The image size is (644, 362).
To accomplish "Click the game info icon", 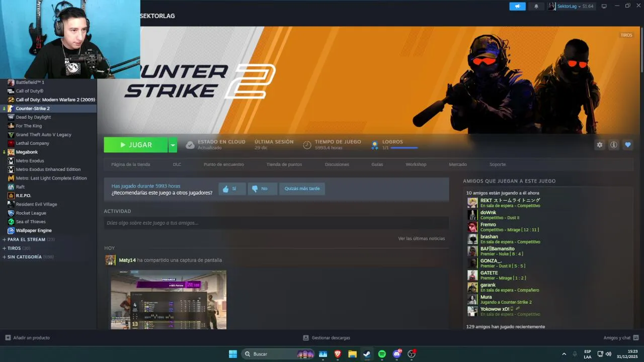I will click(x=614, y=145).
